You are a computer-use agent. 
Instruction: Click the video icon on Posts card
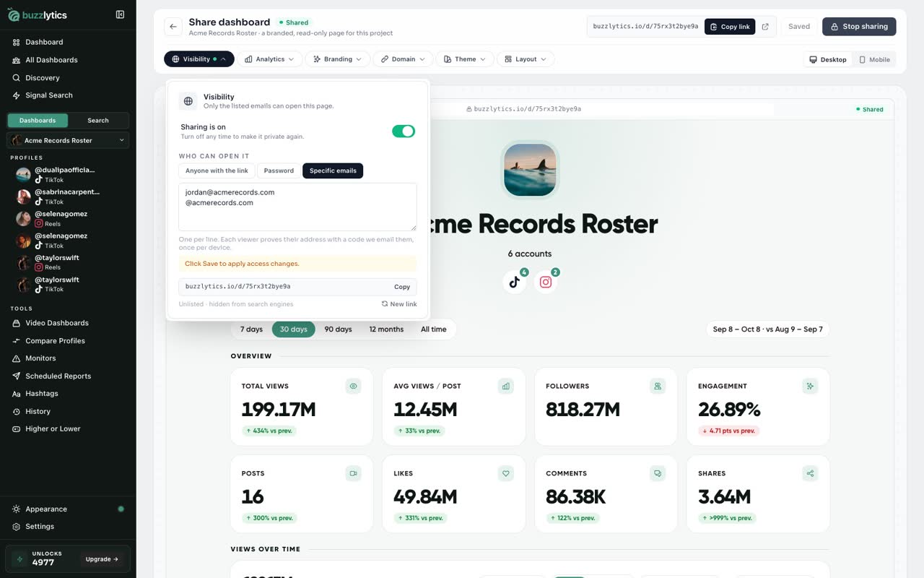354,474
